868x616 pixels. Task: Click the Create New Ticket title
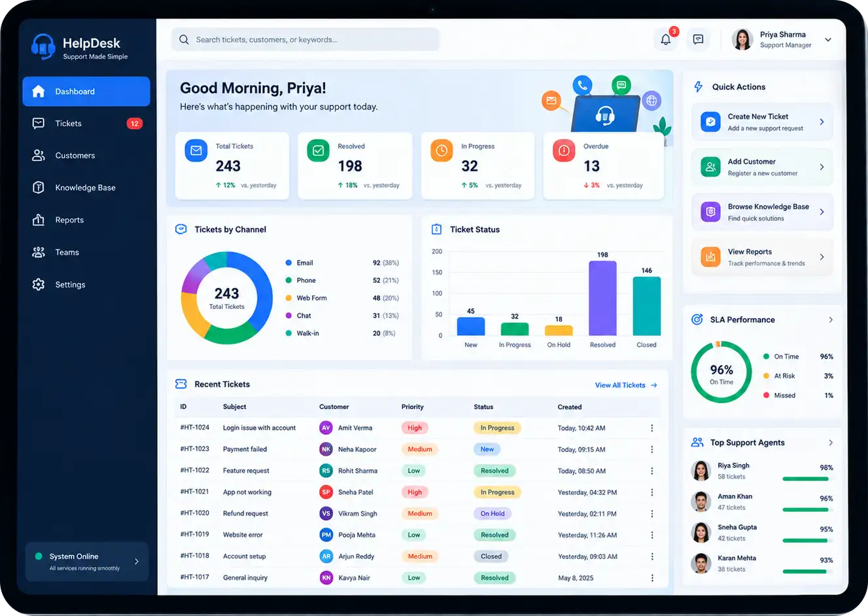758,117
